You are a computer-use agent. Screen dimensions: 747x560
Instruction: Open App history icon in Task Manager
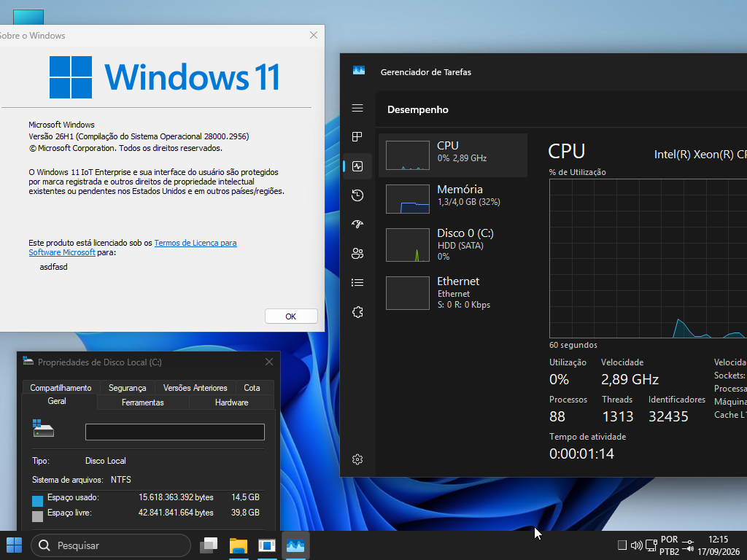tap(357, 195)
